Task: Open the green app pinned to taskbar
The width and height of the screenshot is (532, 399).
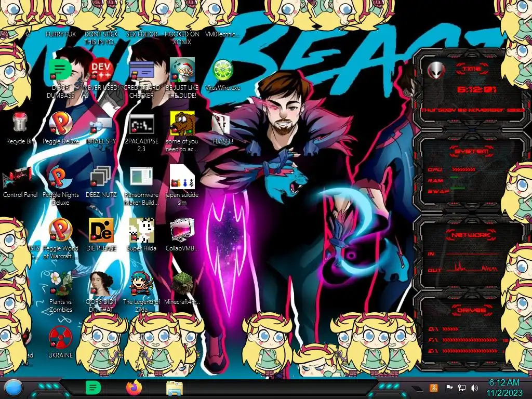Action: click(x=93, y=388)
